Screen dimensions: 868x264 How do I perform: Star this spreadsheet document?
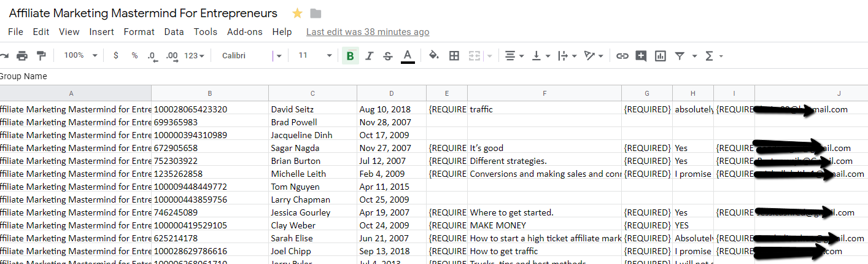click(297, 14)
